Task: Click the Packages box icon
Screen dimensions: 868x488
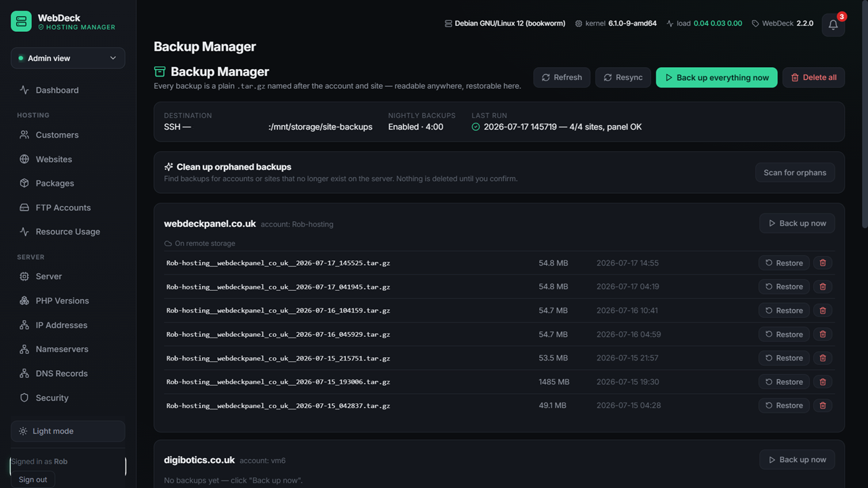Action: [x=24, y=183]
